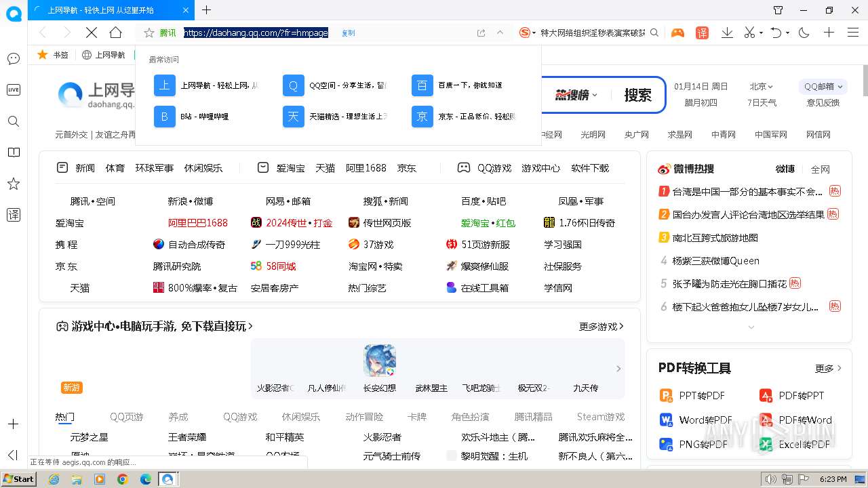Open B站 哔哩哔哩 suggestion
The image size is (868, 488).
192,117
